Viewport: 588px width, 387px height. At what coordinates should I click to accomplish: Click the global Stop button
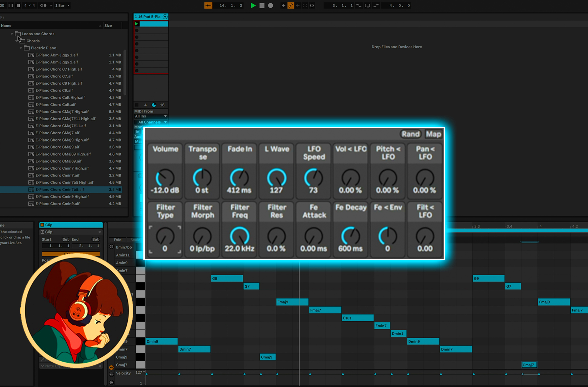[x=262, y=6]
